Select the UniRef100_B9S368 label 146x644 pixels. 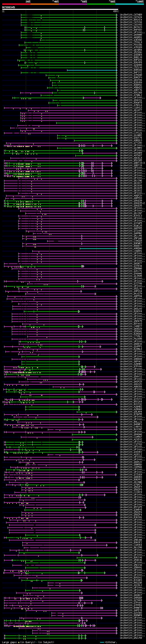(131, 93)
